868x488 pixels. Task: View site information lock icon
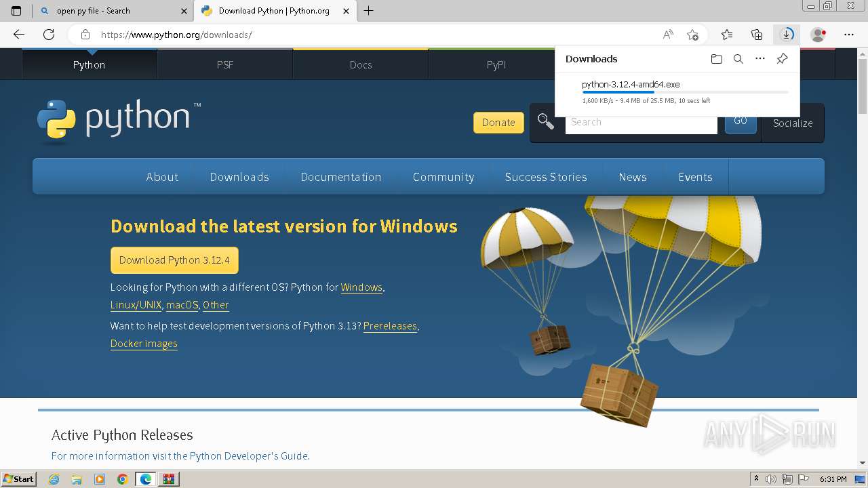pos(85,35)
